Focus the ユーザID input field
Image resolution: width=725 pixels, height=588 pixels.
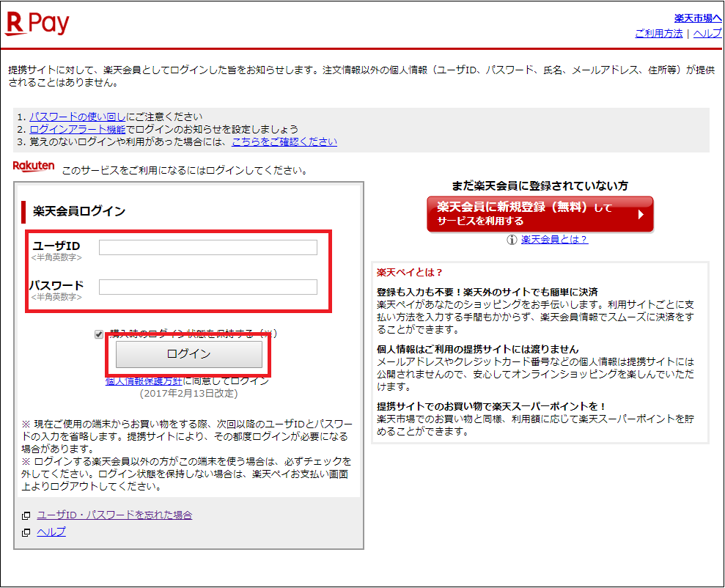pos(208,247)
